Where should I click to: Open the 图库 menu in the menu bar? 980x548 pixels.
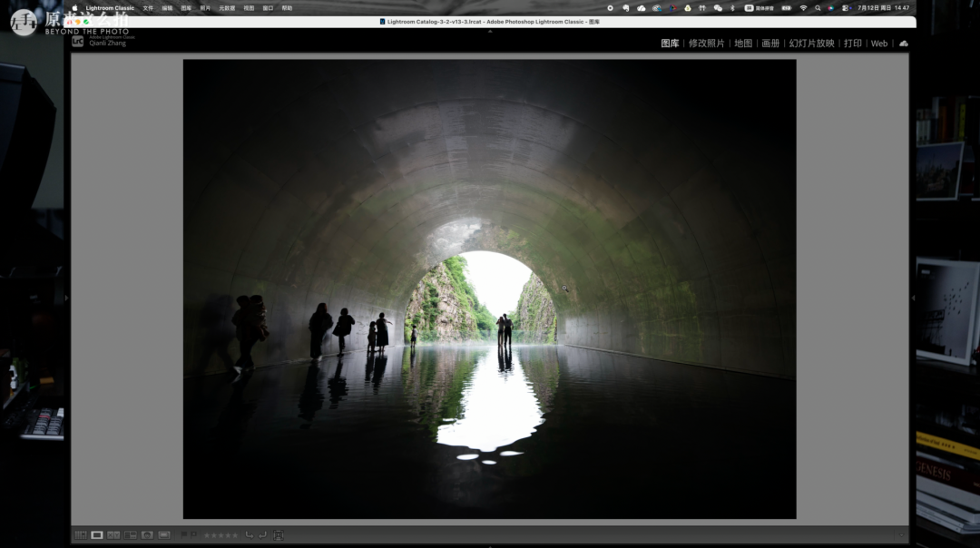pyautogui.click(x=186, y=8)
